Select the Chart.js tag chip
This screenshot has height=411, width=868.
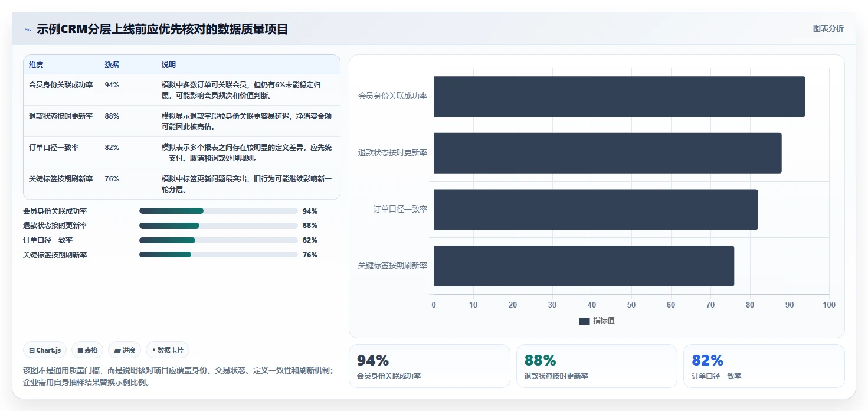(x=45, y=350)
